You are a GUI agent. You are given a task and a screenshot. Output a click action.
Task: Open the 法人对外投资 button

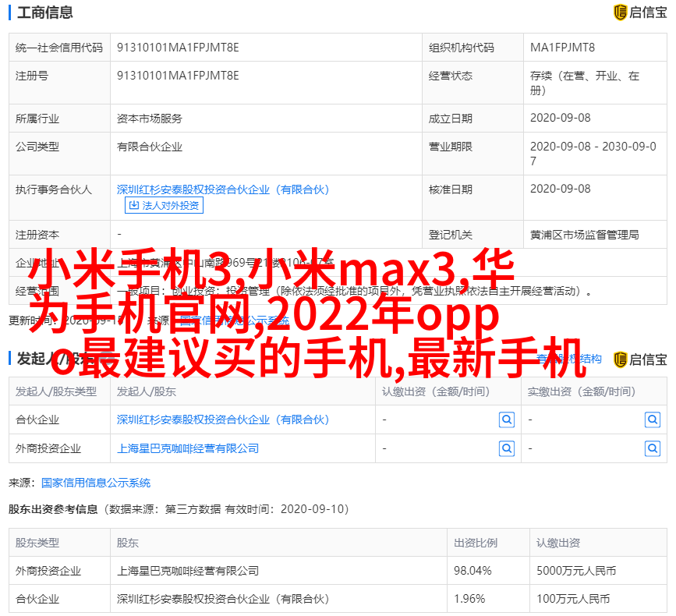click(x=164, y=205)
